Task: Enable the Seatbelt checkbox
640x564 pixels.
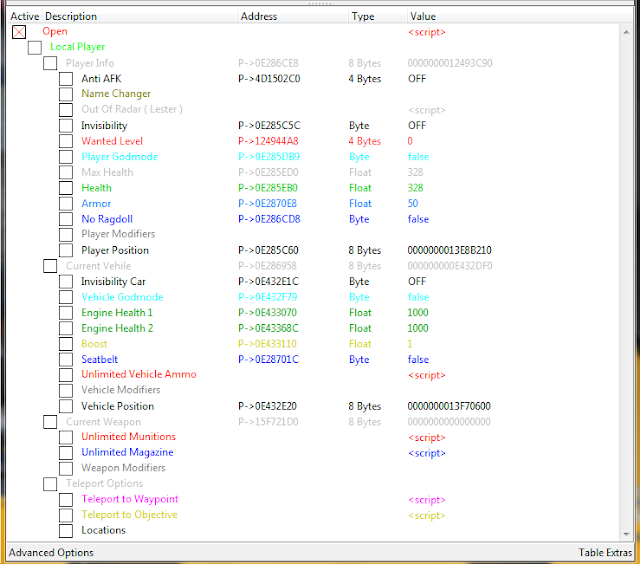Action: click(66, 360)
